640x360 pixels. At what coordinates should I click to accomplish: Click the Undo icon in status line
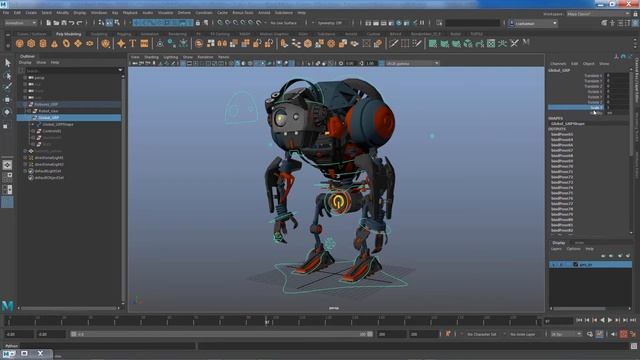(71, 23)
